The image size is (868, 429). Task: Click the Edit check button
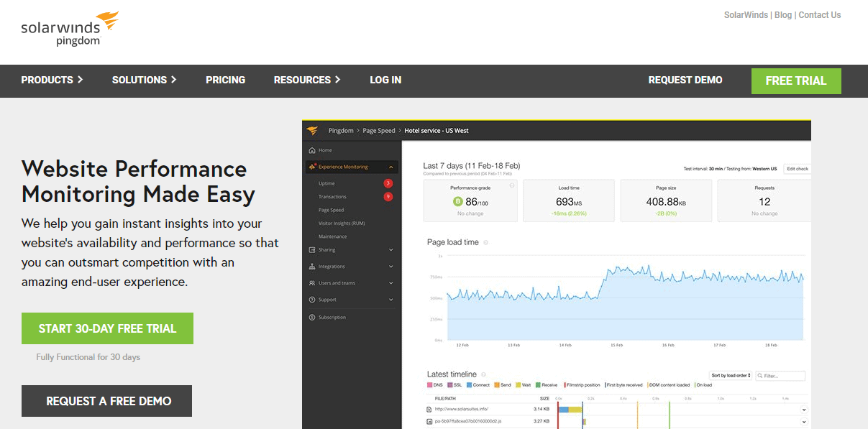pyautogui.click(x=798, y=169)
